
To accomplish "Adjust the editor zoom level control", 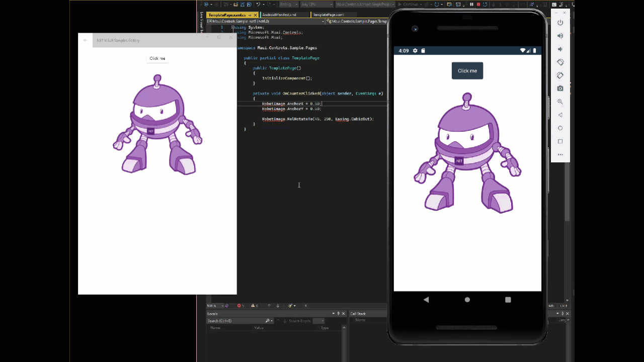I will tap(213, 306).
